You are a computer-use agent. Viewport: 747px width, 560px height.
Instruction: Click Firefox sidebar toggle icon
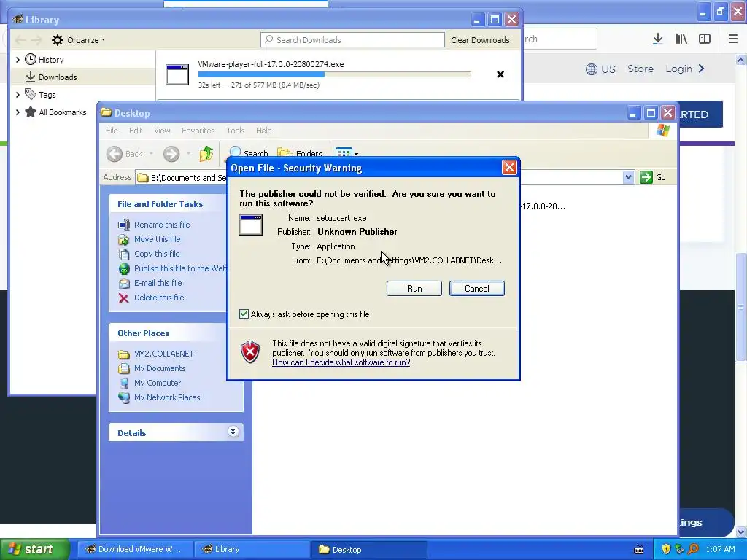[x=705, y=39]
